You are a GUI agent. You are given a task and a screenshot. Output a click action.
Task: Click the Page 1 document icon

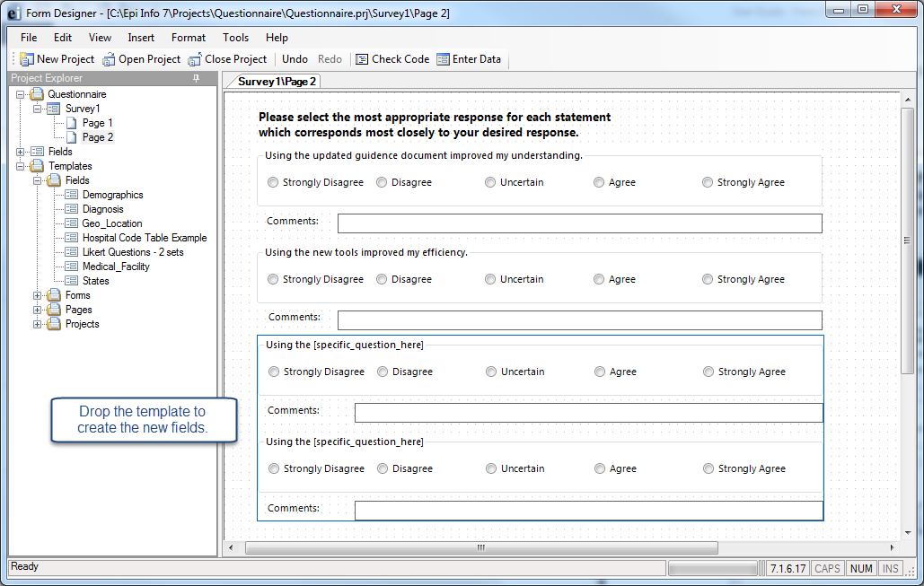71,123
